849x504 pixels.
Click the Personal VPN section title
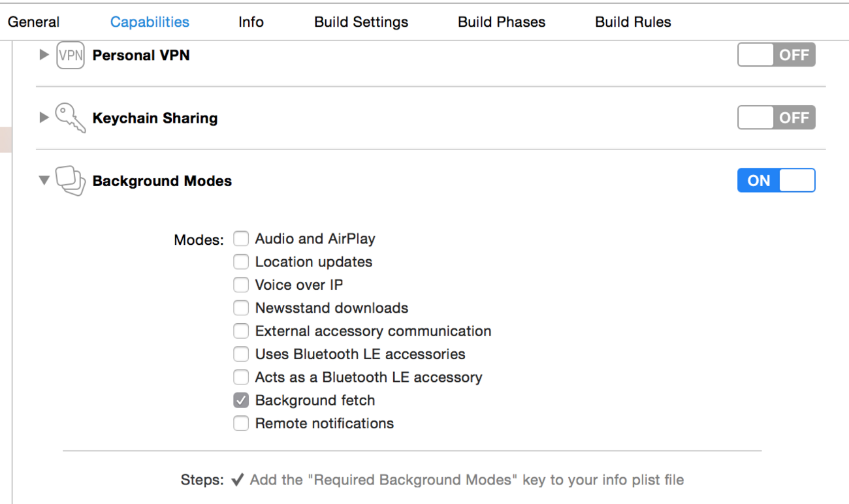click(141, 55)
